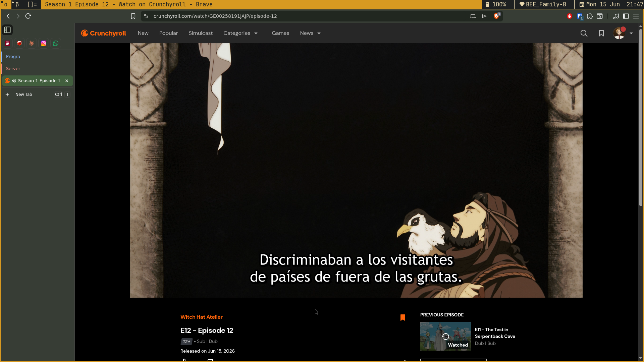Open Crunchyroll watchlist bookmark icon
Viewport: 644px width, 362px height.
pos(601,33)
